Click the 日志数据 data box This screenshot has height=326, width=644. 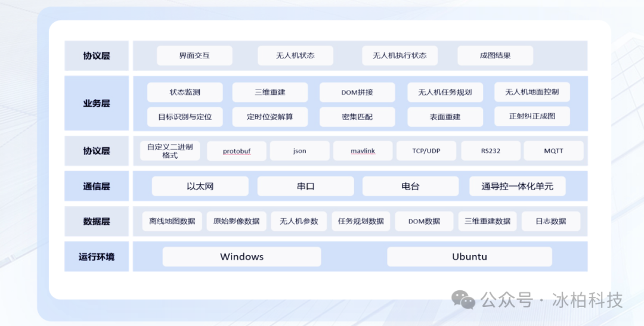551,221
